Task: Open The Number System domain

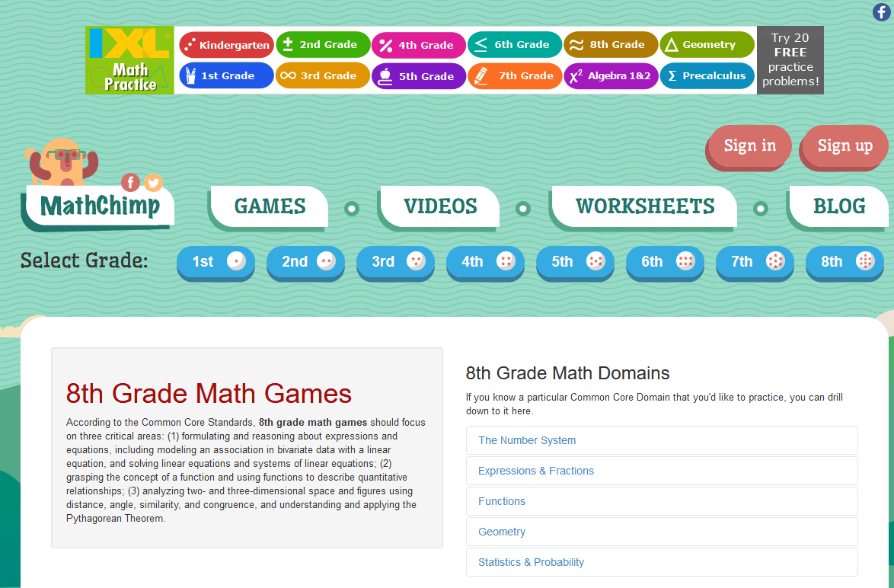Action: pos(662,440)
